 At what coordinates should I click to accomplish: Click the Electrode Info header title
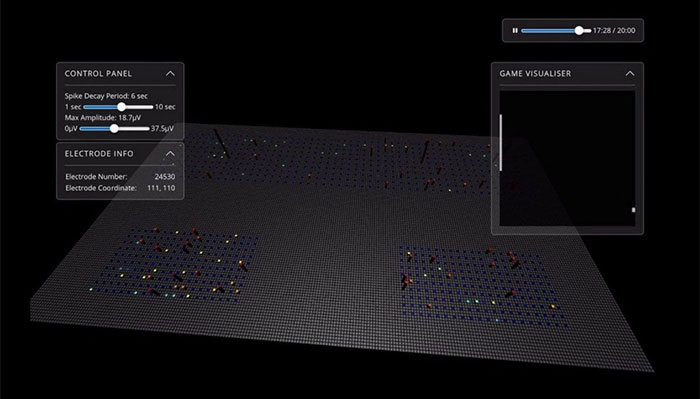pyautogui.click(x=99, y=154)
